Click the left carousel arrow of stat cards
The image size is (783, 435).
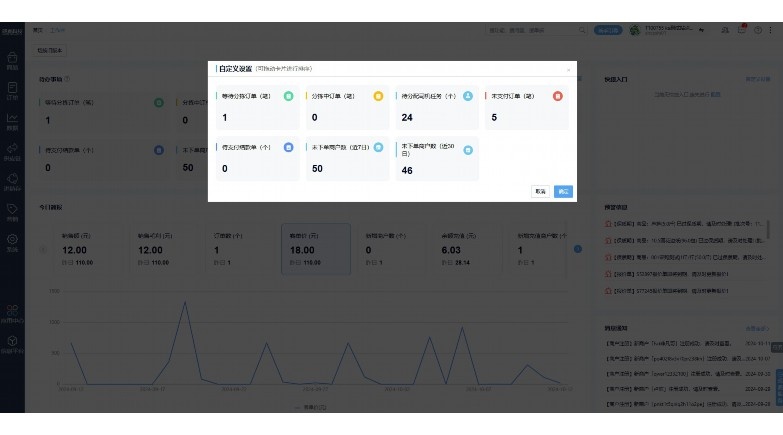43,249
